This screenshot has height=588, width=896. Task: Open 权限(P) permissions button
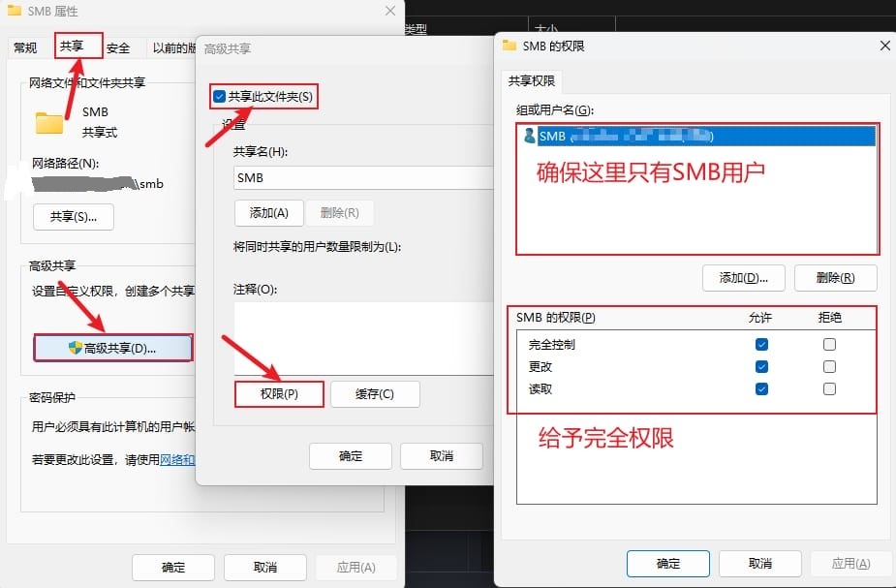click(x=279, y=394)
